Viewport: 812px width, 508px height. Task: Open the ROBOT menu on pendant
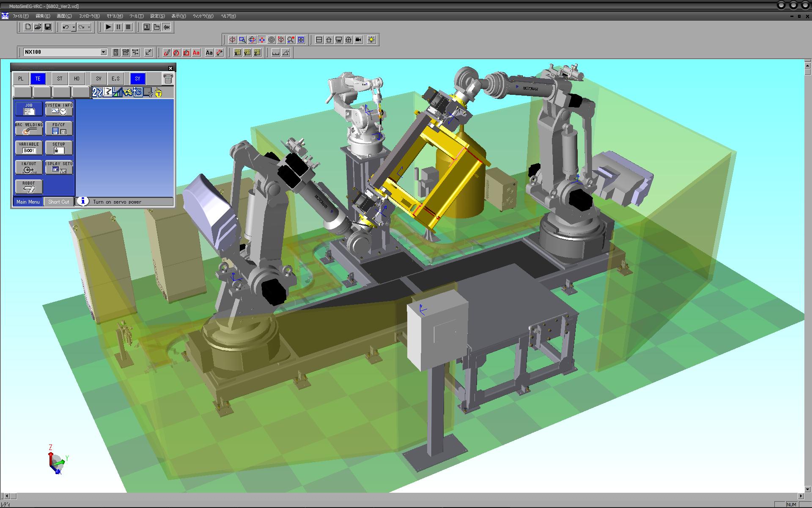[29, 187]
